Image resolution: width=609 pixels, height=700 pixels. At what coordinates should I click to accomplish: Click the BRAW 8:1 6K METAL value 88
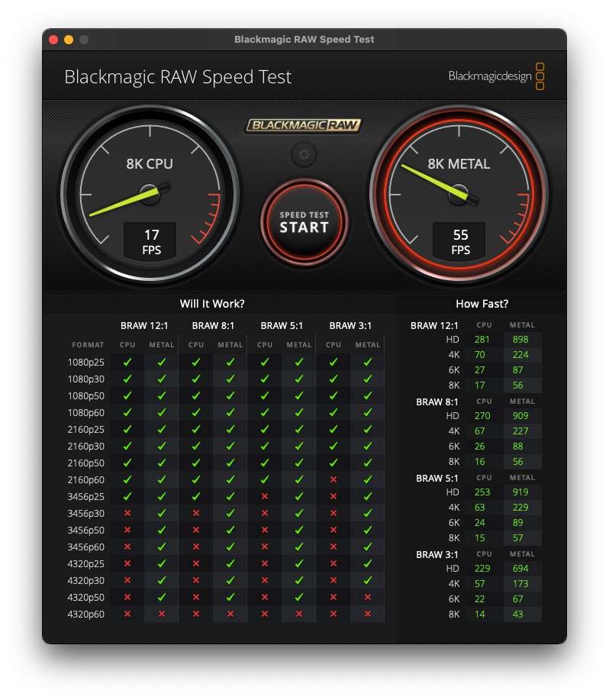[517, 446]
